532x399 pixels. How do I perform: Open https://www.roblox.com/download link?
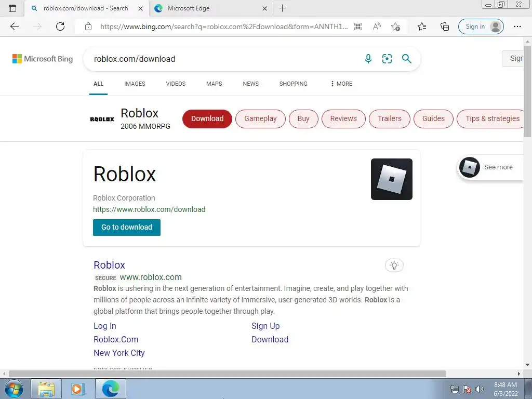(149, 209)
